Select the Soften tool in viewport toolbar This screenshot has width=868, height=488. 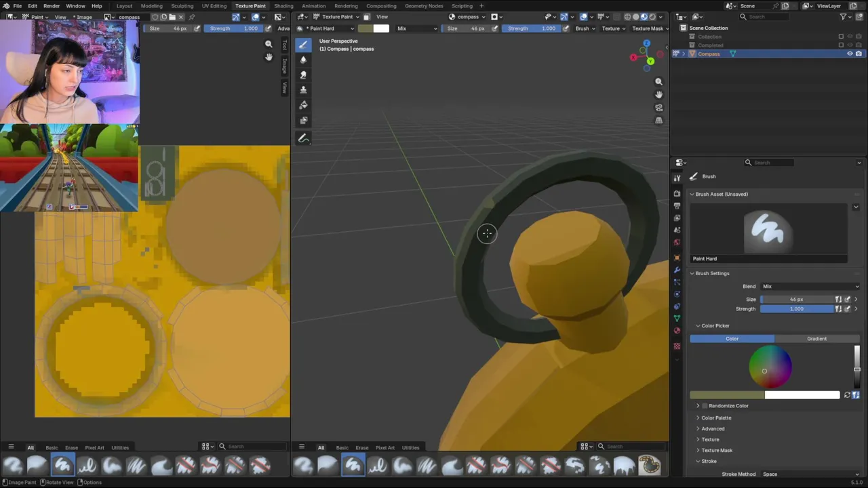(303, 60)
